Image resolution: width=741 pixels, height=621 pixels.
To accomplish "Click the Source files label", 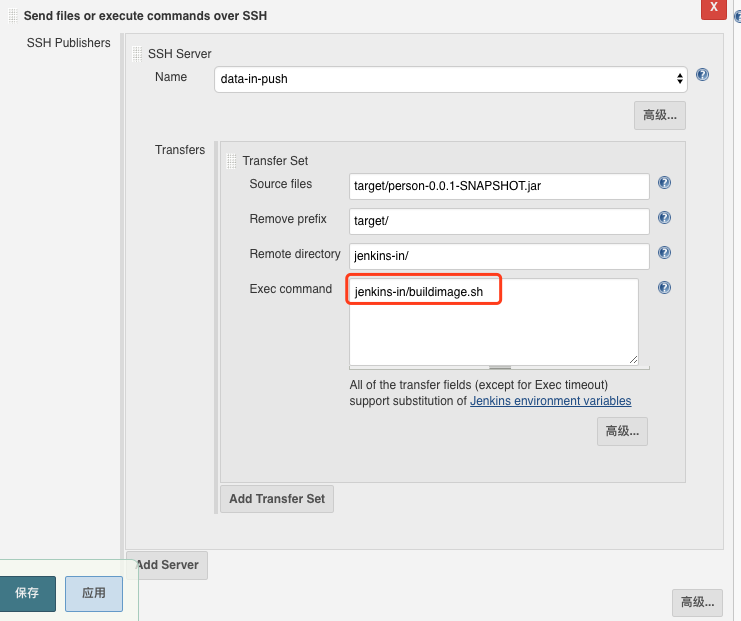I will (281, 184).
